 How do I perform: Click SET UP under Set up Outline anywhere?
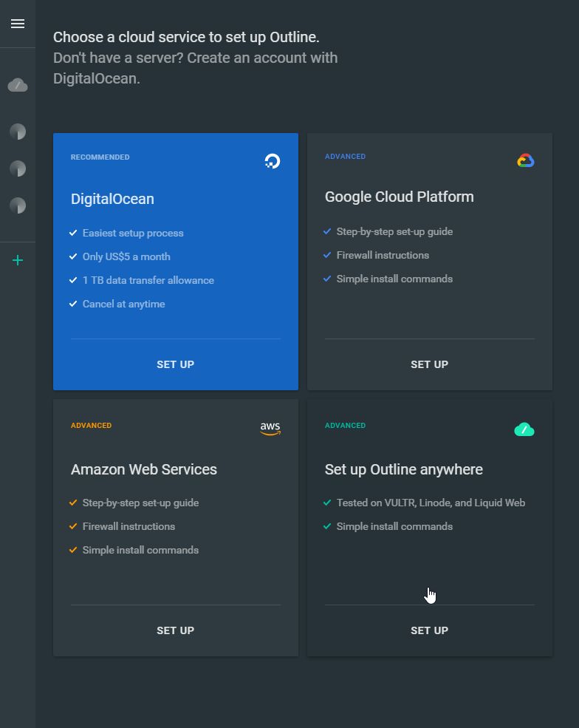430,630
